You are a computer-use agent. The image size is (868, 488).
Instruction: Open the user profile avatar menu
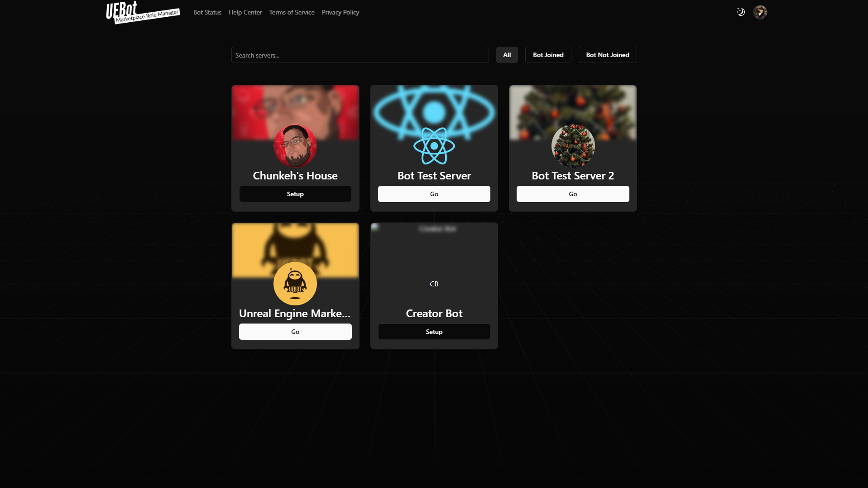click(760, 12)
